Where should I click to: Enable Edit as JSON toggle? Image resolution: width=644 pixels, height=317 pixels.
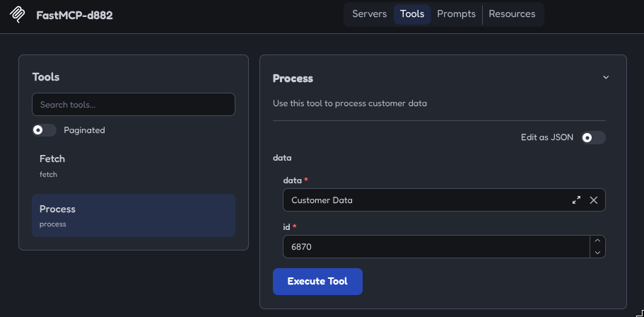click(593, 138)
